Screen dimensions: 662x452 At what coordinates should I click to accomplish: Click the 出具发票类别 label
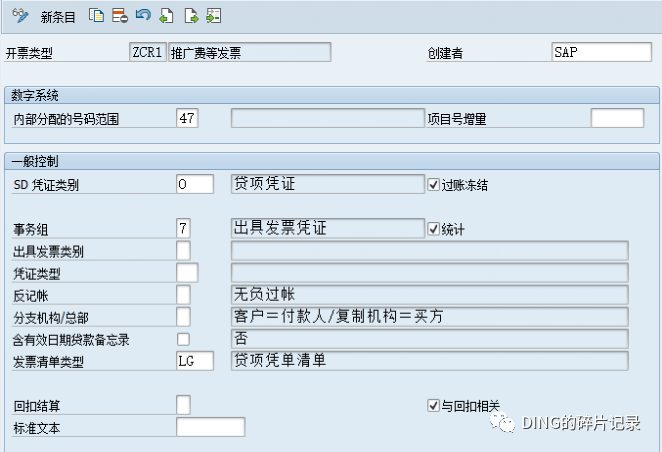click(x=48, y=252)
